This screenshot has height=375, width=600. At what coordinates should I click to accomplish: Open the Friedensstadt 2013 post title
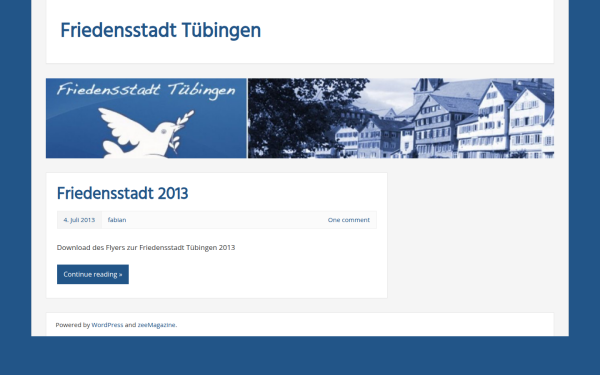122,193
